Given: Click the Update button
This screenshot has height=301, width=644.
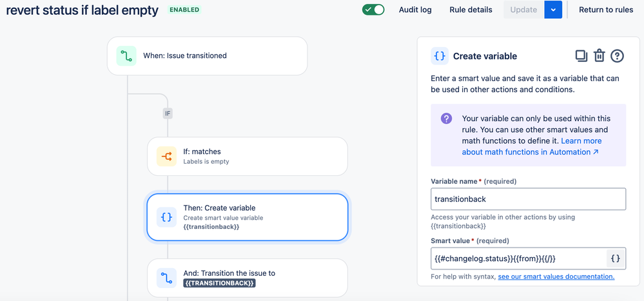Looking at the screenshot, I should (523, 10).
